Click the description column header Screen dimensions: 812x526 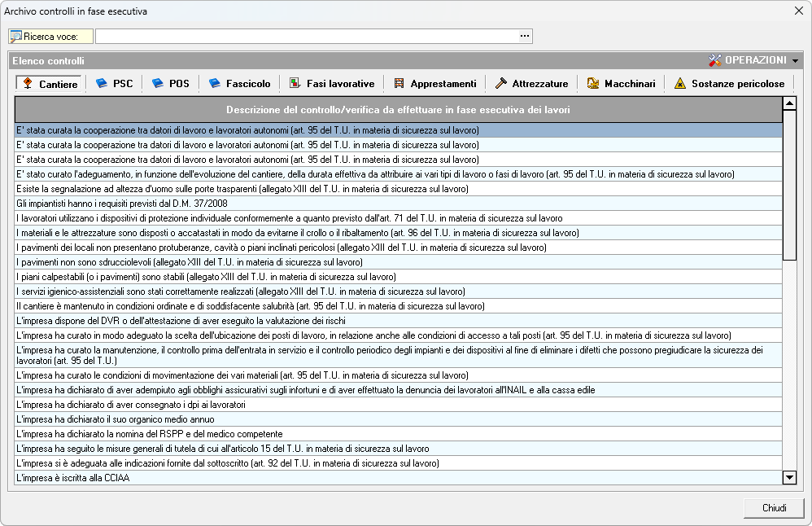click(x=398, y=110)
